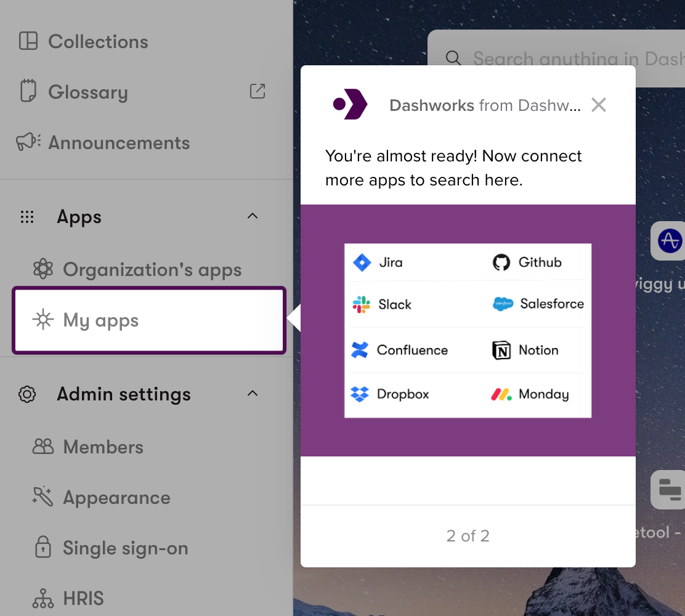Click the Admin settings gear icon
Image resolution: width=685 pixels, height=616 pixels.
click(27, 394)
